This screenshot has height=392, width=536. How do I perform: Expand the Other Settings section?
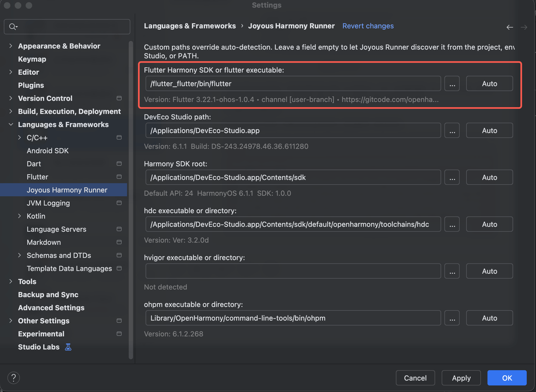11,321
